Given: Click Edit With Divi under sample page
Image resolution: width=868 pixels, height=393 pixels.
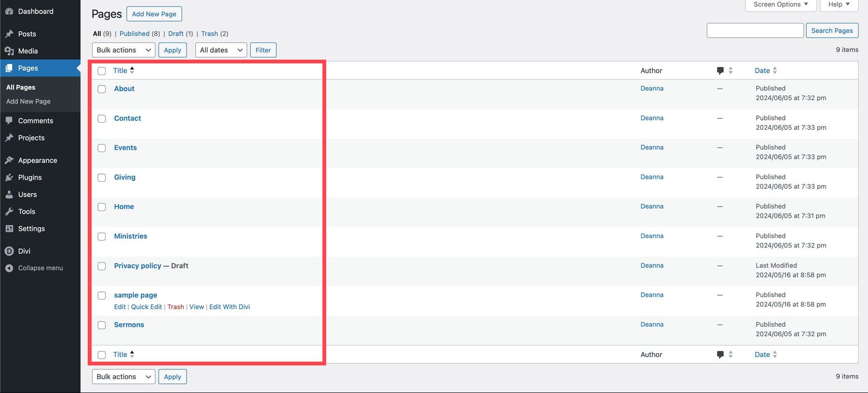Looking at the screenshot, I should point(230,307).
